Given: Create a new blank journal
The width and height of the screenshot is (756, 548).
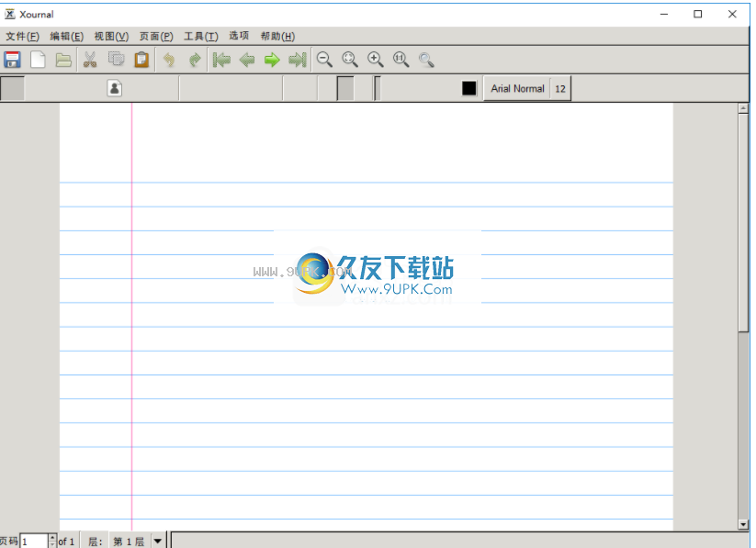Looking at the screenshot, I should point(38,60).
